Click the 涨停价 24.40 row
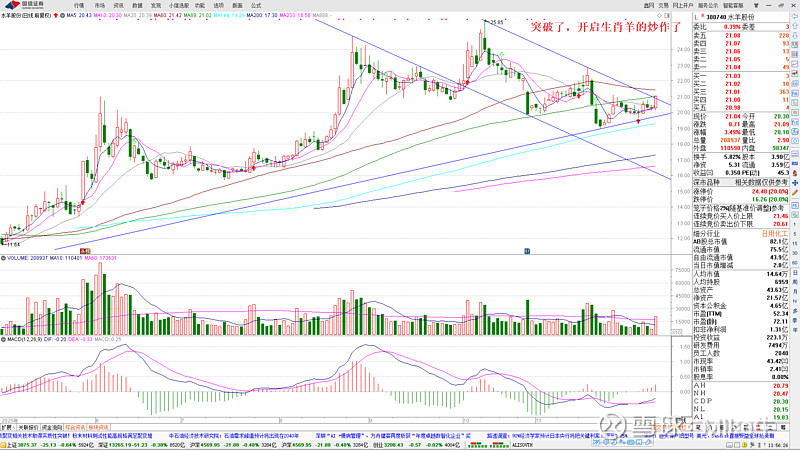 click(741, 192)
